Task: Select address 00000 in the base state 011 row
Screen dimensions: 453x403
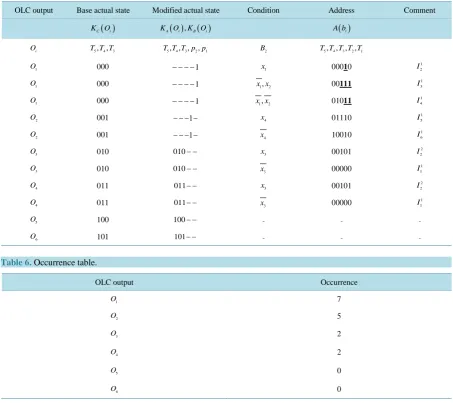Action: (x=341, y=203)
